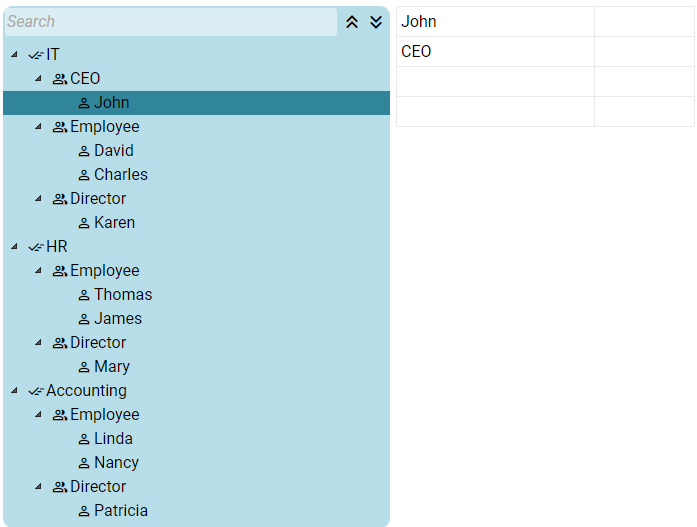
Task: Click the collapse all double-chevron icon
Action: (352, 22)
